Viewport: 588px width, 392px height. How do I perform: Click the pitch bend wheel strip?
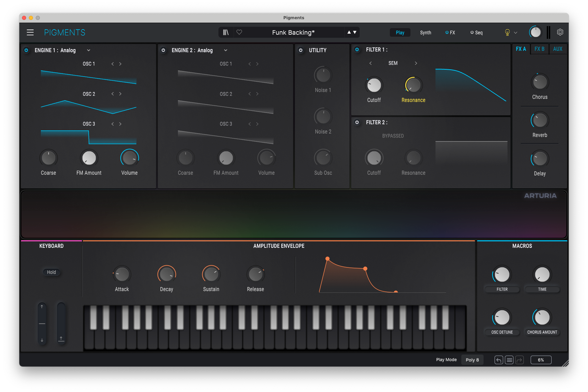point(42,324)
